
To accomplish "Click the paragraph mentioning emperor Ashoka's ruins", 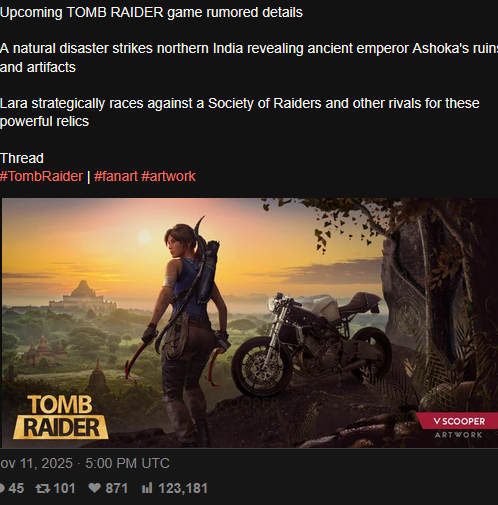I will (x=249, y=58).
